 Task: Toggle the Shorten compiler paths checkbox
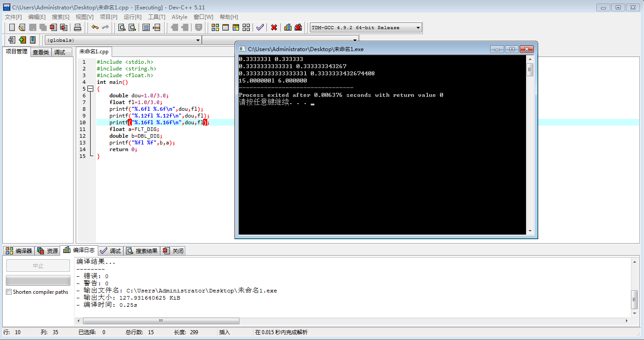click(9, 292)
